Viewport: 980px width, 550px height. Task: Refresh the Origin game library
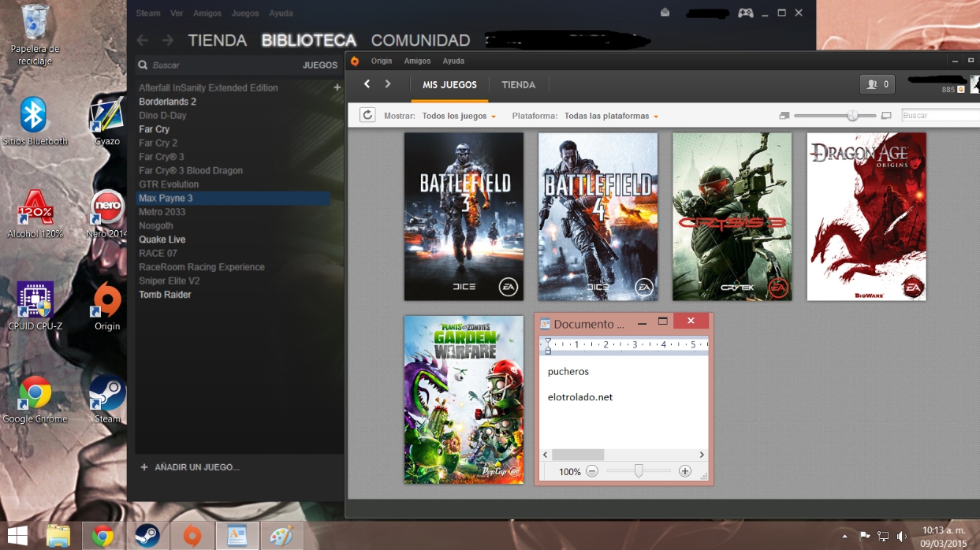(x=367, y=115)
